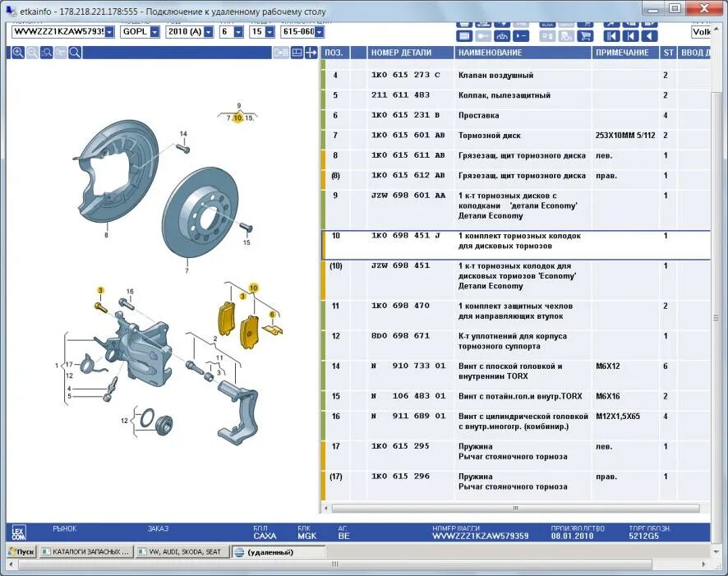
Task: Switch to КАТАЛОГИ ЗАПАСНЫХ taskbar item
Action: [86, 552]
